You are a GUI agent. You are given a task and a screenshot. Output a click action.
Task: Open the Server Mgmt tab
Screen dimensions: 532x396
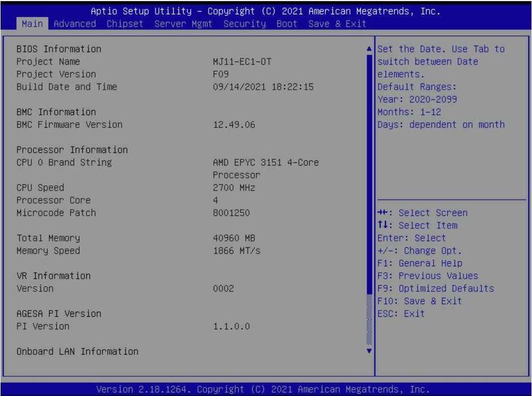[x=183, y=24]
